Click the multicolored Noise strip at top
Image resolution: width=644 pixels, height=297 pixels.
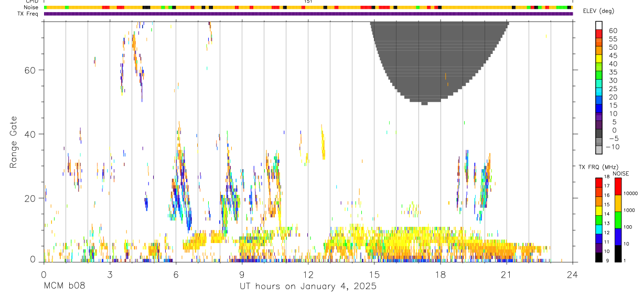[x=308, y=7]
